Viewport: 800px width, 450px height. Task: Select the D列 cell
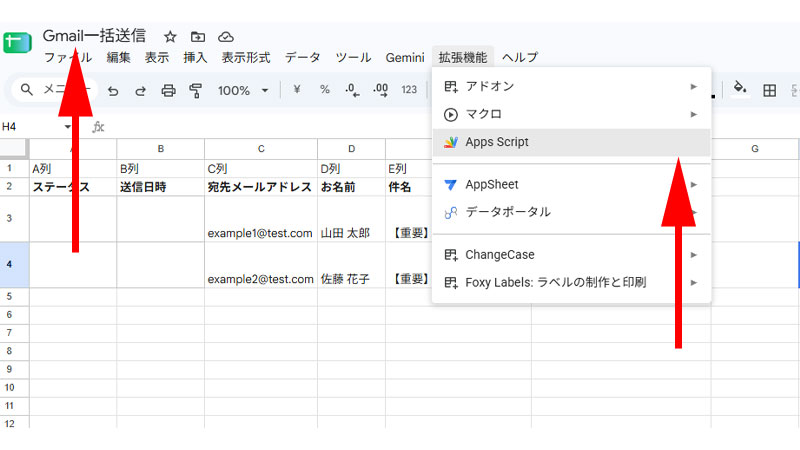tap(352, 169)
